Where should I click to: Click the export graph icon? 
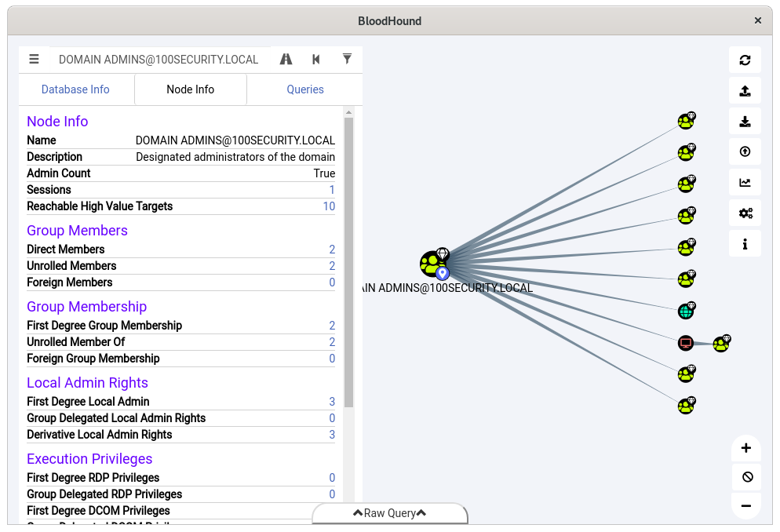tap(745, 91)
